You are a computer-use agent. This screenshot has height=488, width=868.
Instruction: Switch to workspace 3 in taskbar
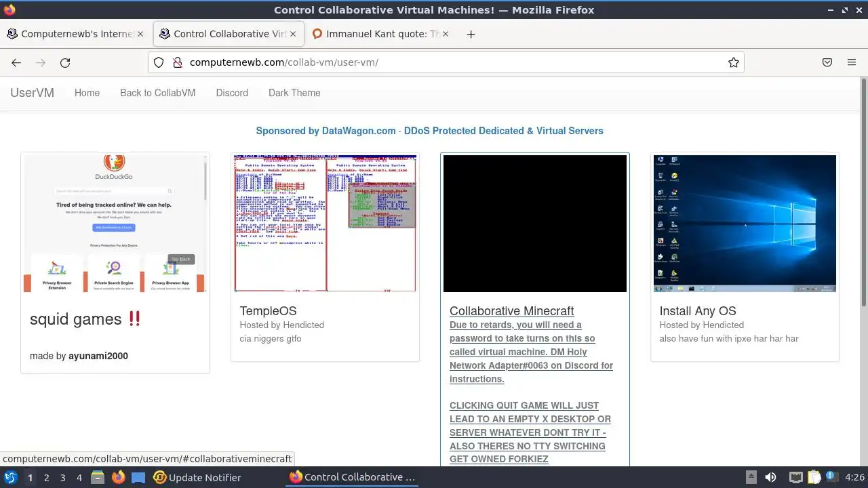pyautogui.click(x=62, y=478)
